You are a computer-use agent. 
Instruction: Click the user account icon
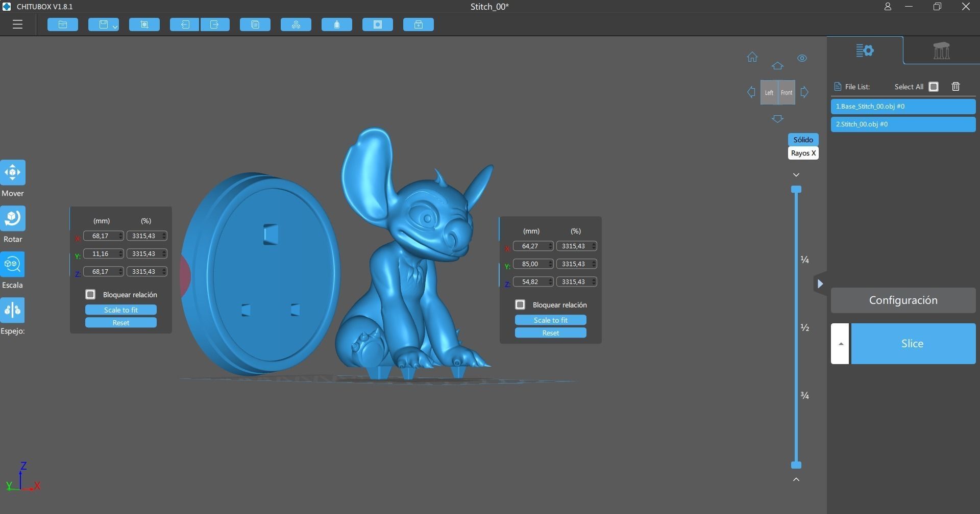pyautogui.click(x=888, y=7)
